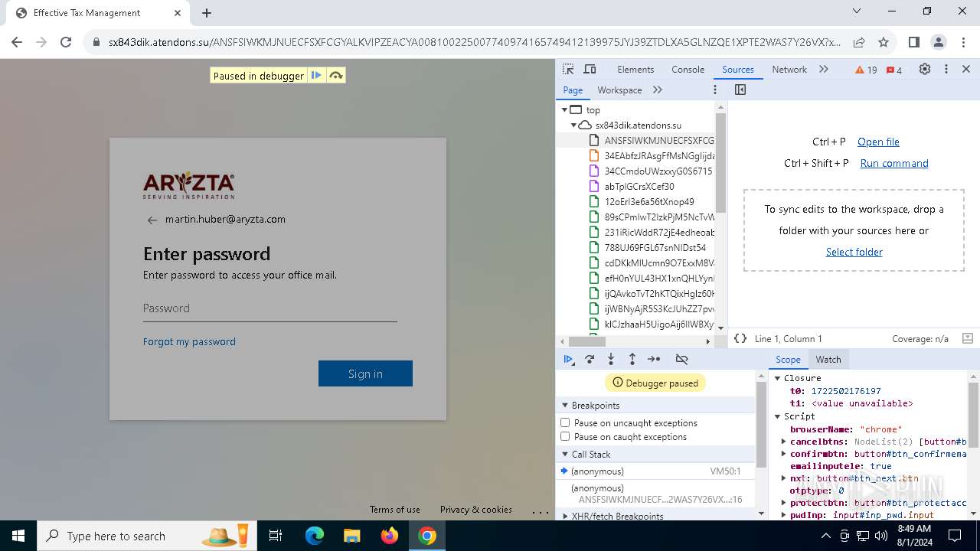Step over next function call
Screen dimensions: 980x551
[x=590, y=359]
